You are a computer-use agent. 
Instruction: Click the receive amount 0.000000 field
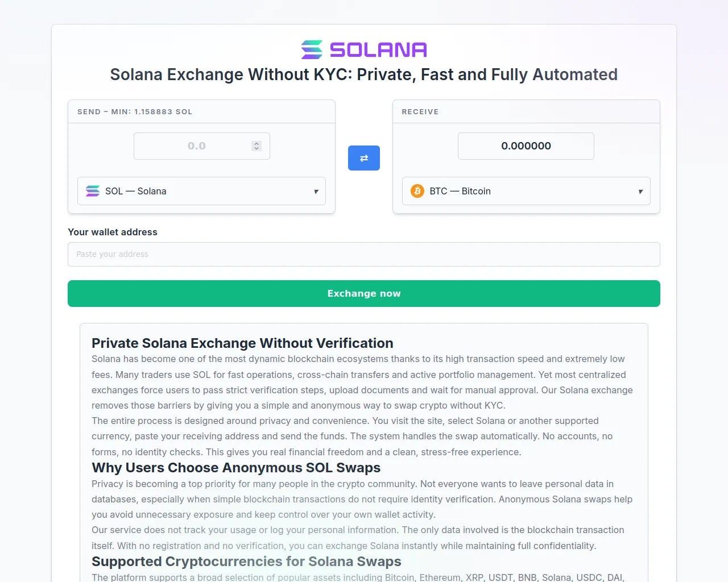(526, 146)
